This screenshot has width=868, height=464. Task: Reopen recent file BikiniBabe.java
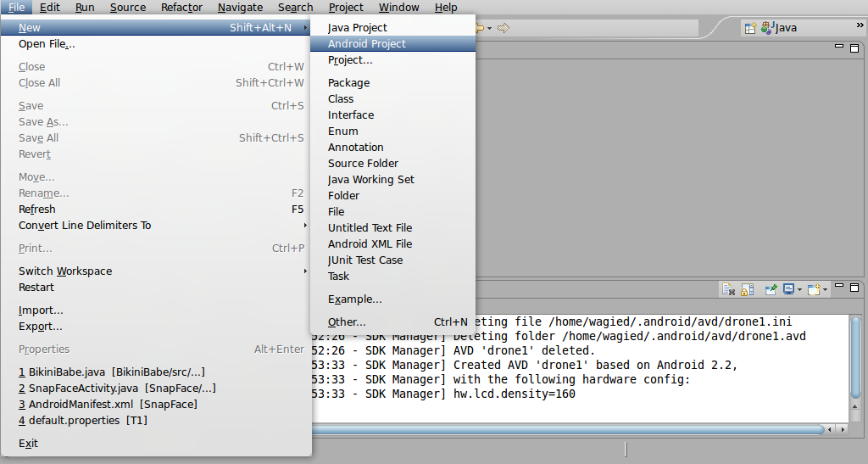[156, 372]
